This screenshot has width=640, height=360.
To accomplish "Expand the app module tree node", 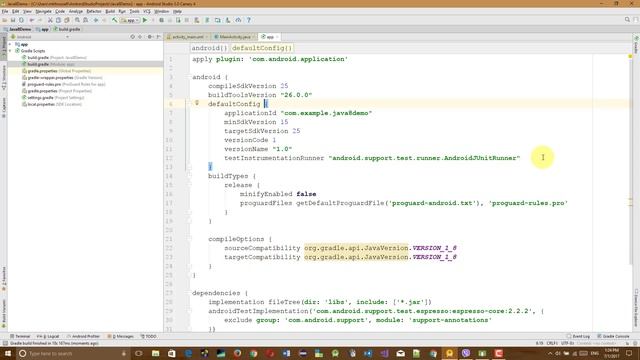I will pos(11,44).
